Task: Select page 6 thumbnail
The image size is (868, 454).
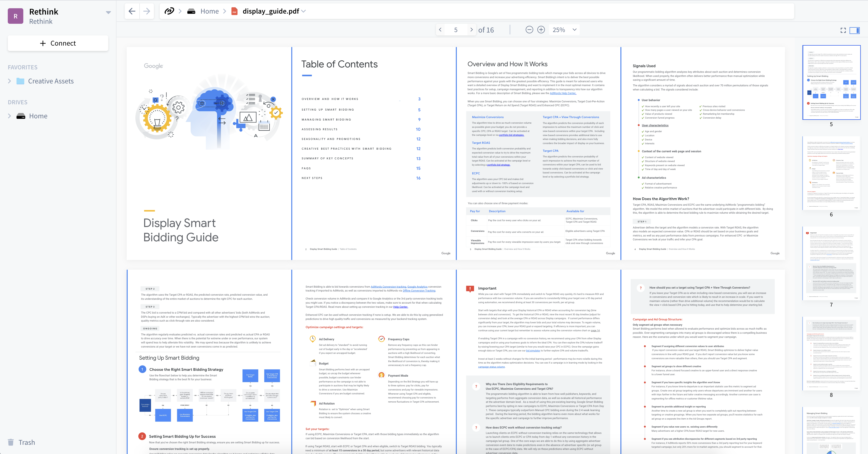Action: (831, 173)
